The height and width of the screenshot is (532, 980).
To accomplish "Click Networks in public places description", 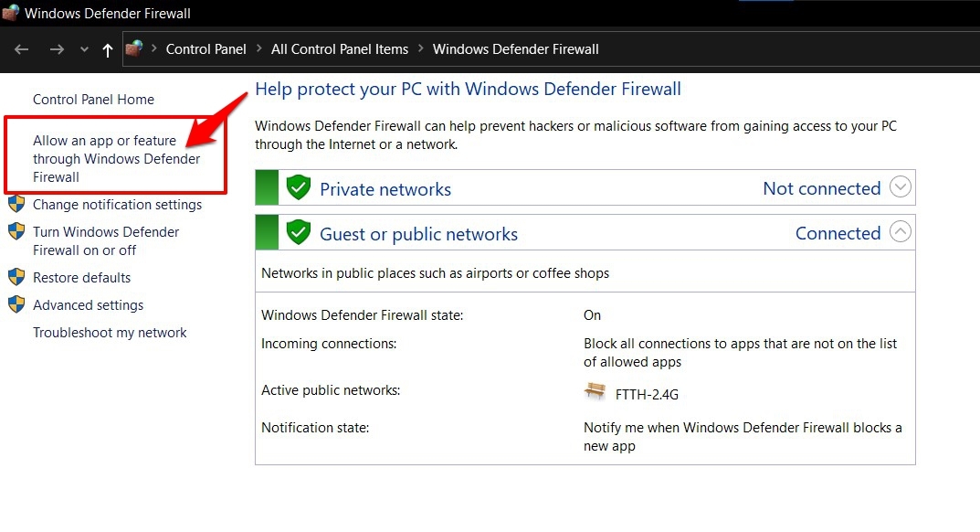I will click(435, 273).
